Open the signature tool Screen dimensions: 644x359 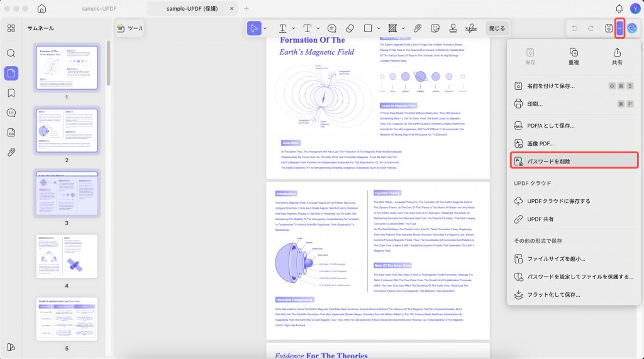471,28
